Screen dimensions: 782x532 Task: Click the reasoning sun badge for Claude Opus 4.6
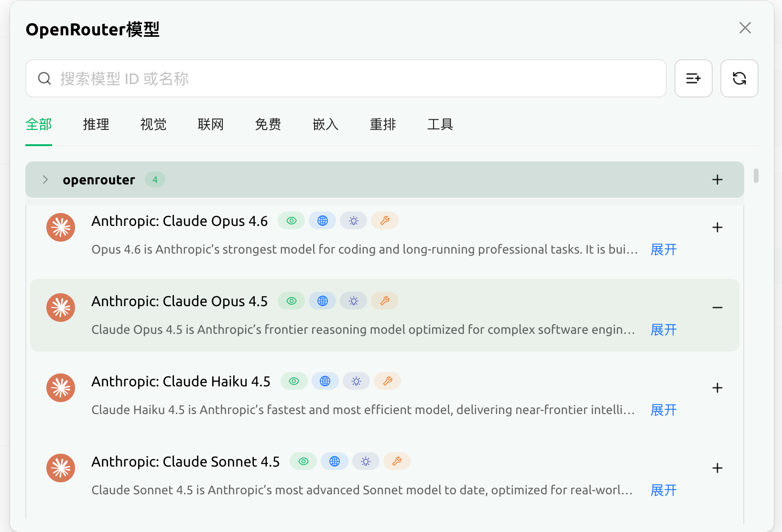pos(354,221)
